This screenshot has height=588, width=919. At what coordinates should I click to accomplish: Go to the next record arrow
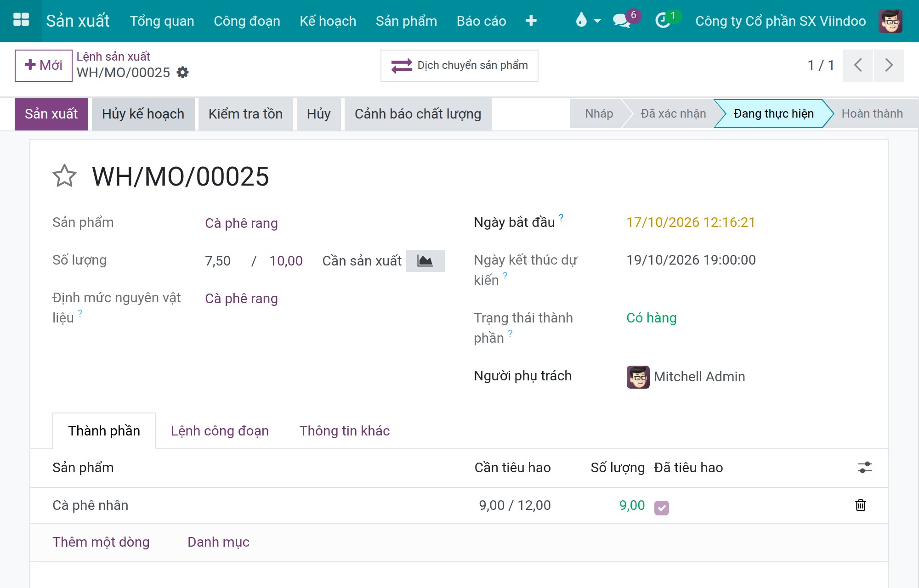[x=889, y=65]
